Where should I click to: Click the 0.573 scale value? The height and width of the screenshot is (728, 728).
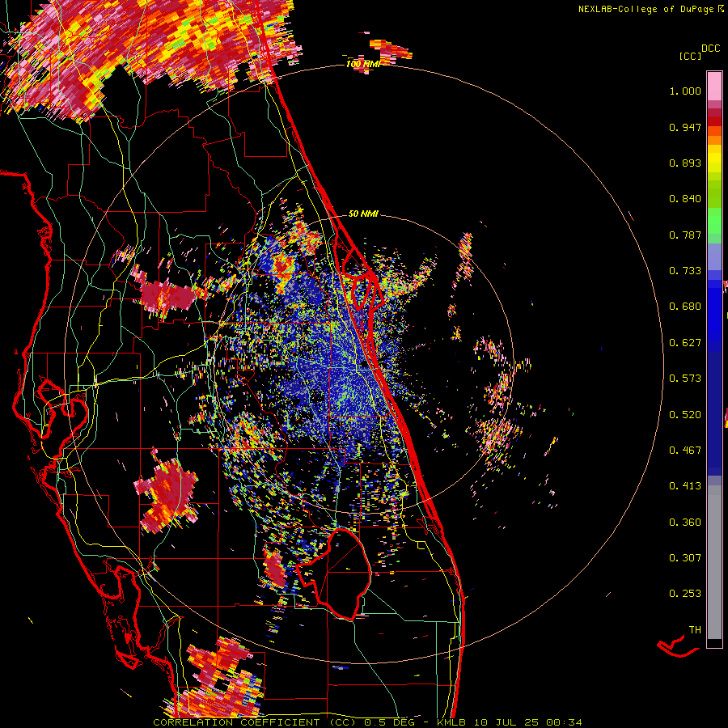coord(685,379)
